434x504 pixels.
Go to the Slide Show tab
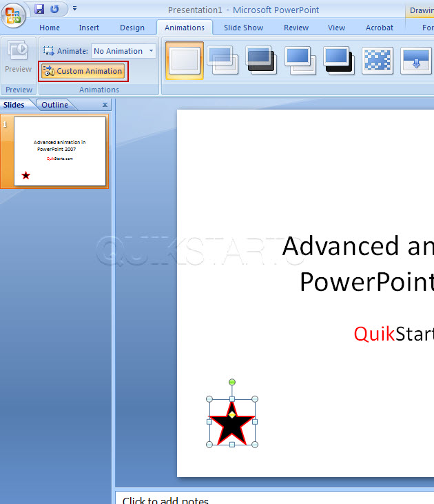[x=243, y=28]
